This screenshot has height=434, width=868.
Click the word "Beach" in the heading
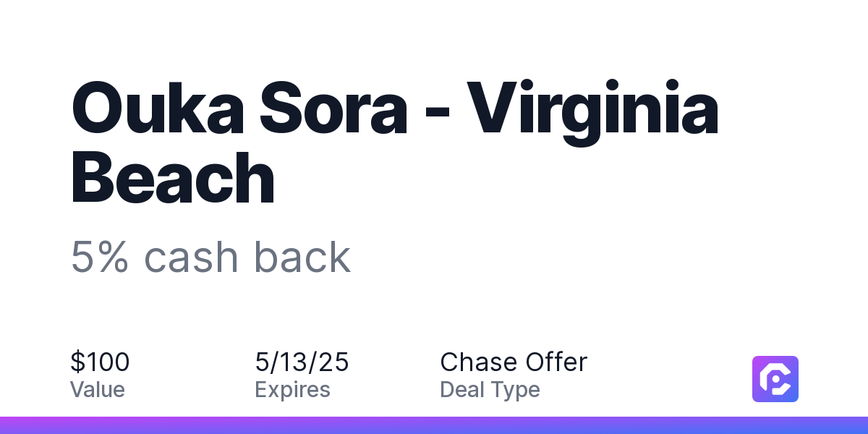click(172, 178)
